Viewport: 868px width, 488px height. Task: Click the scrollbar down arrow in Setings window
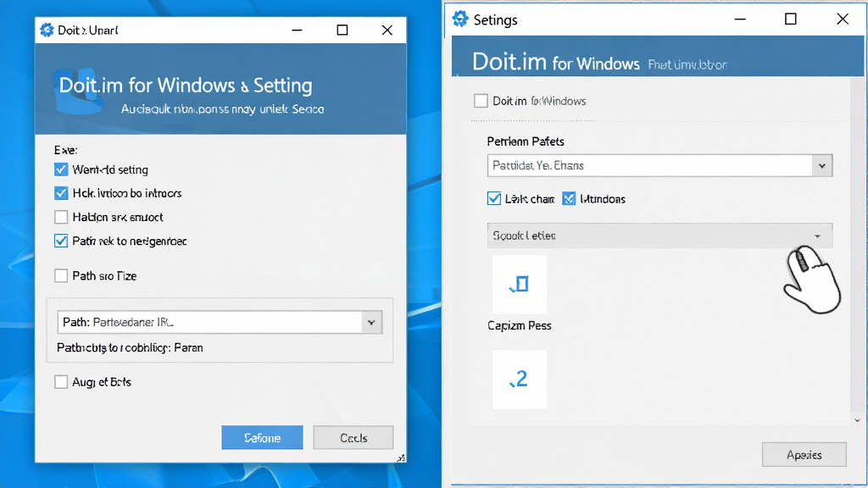(858, 420)
